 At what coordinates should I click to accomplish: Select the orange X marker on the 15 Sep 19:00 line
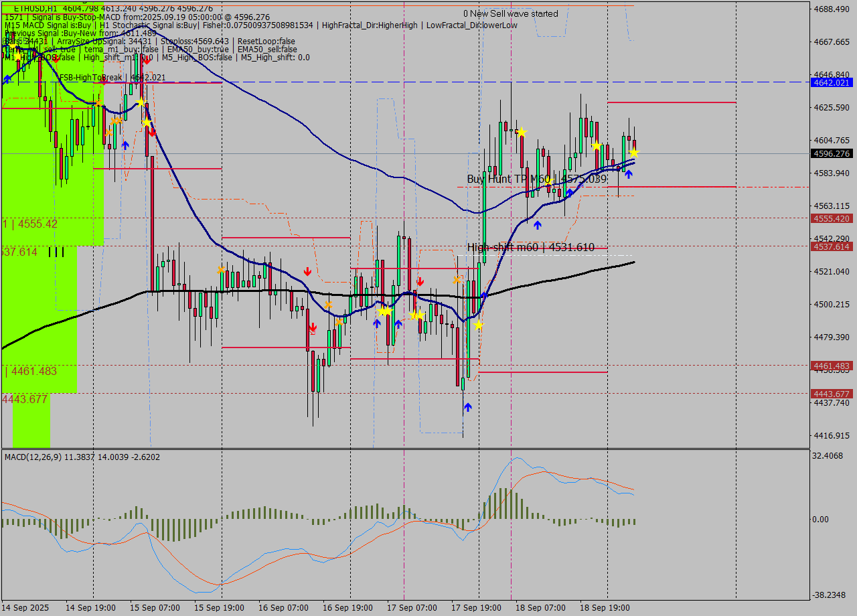(221, 270)
